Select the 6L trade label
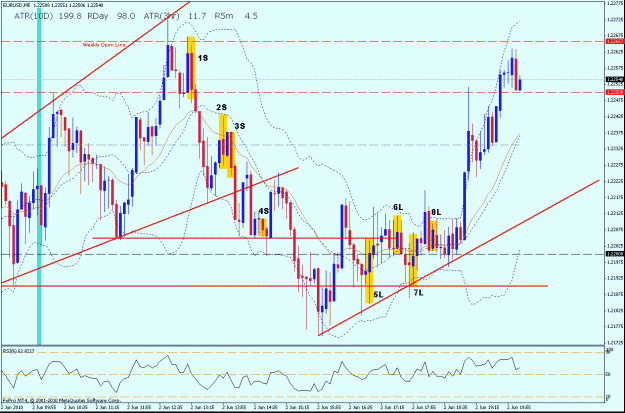Viewport: 625px width, 413px height. (398, 207)
